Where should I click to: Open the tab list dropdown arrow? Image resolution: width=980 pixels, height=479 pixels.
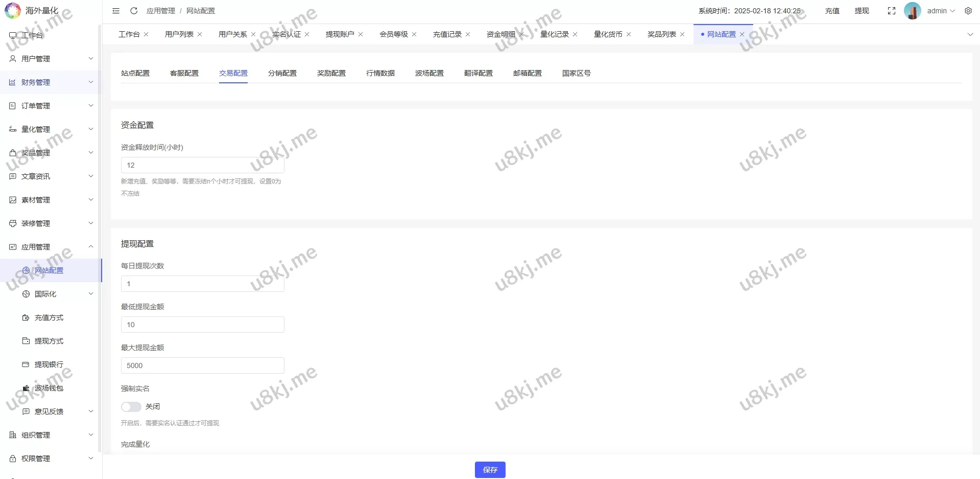[x=970, y=34]
